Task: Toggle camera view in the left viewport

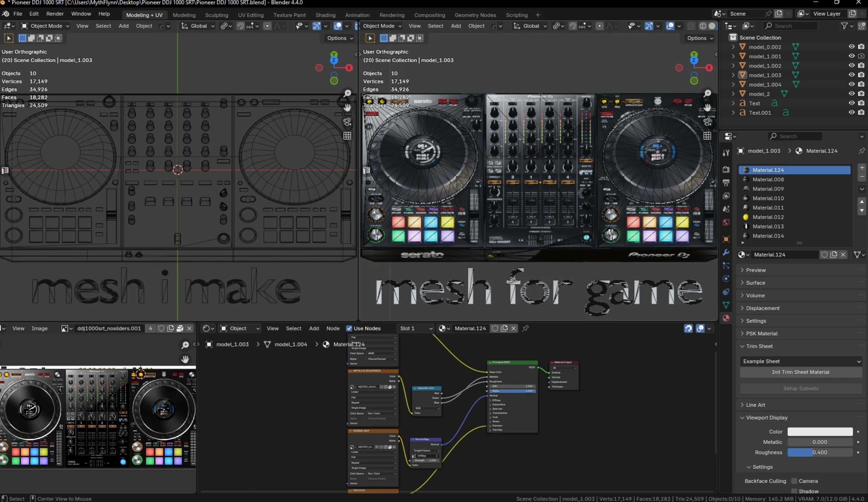Action: click(x=347, y=122)
